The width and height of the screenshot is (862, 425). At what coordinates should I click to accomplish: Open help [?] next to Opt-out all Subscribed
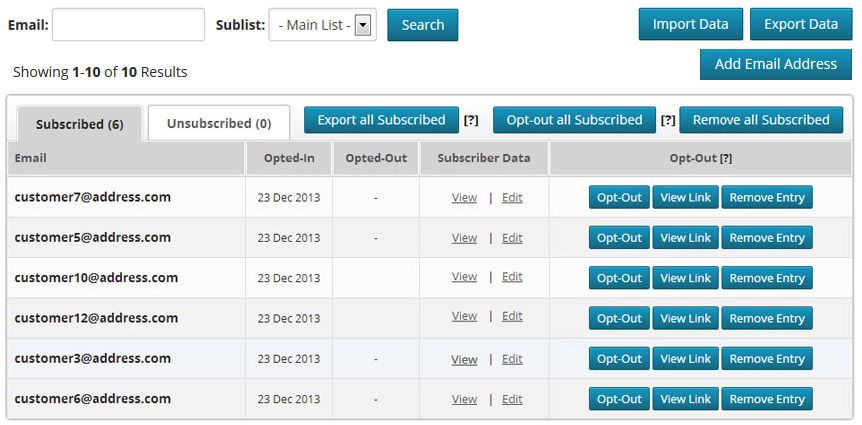click(668, 120)
